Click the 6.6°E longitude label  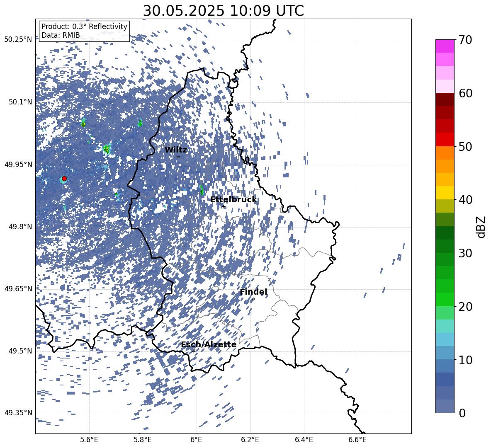[x=357, y=440]
